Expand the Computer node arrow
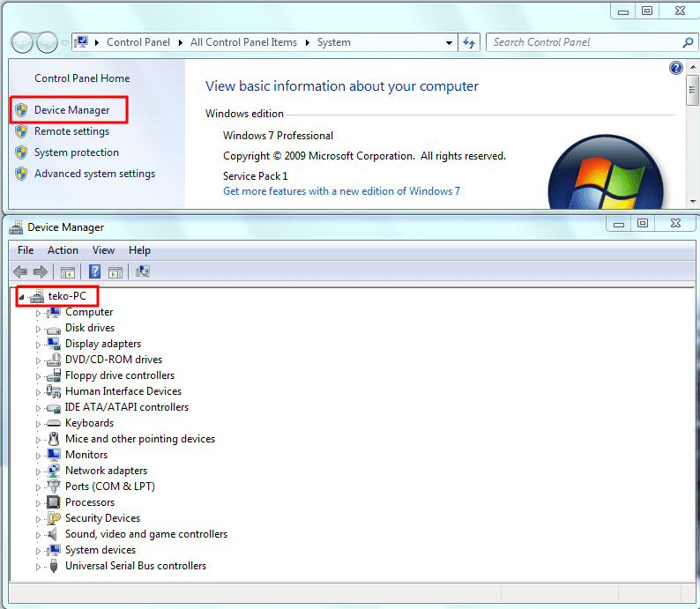Screen dimensions: 700x609 point(38,313)
